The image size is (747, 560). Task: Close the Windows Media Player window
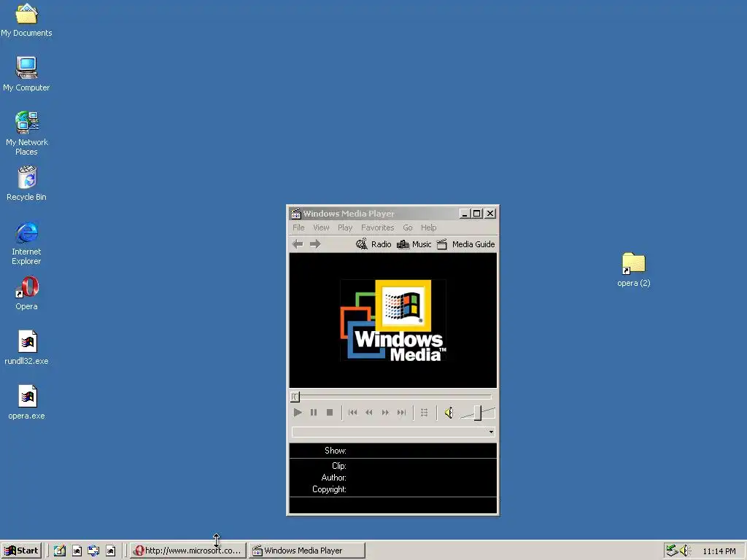tap(490, 214)
